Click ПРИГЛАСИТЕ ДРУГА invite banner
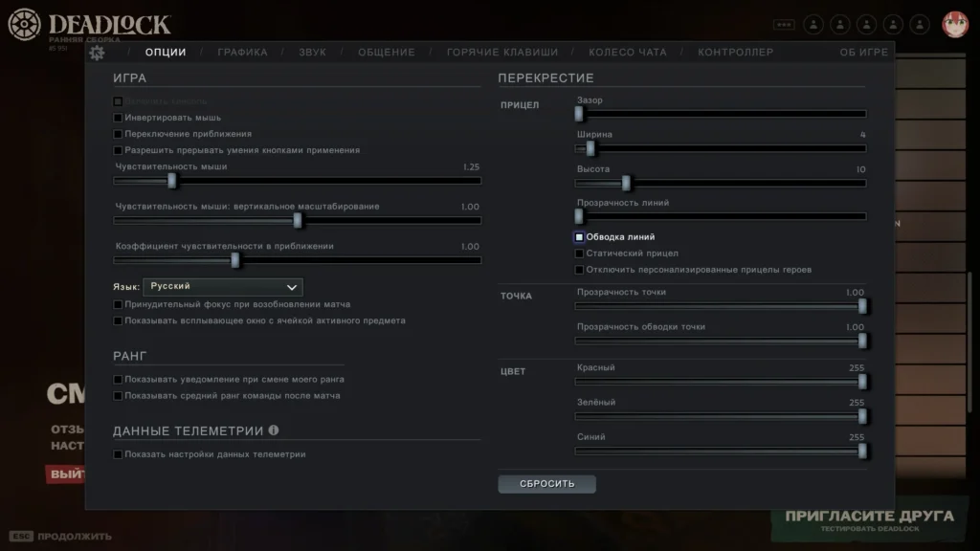The width and height of the screenshot is (980, 551). tap(869, 519)
